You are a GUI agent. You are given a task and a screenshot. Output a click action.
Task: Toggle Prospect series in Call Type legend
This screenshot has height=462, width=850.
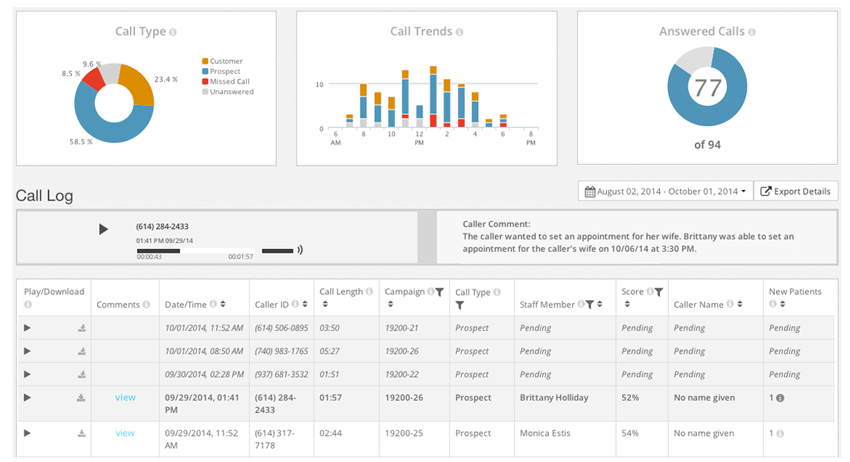[x=221, y=71]
